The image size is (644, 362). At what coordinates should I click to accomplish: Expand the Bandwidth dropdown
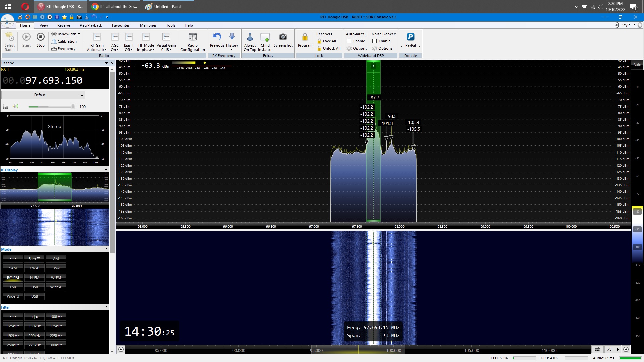(x=66, y=34)
